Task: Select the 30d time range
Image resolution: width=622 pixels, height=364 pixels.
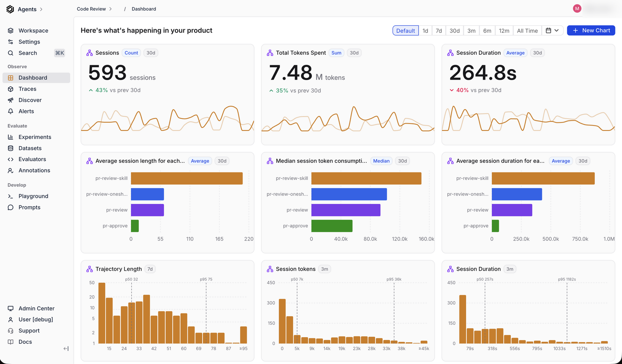Action: [454, 31]
